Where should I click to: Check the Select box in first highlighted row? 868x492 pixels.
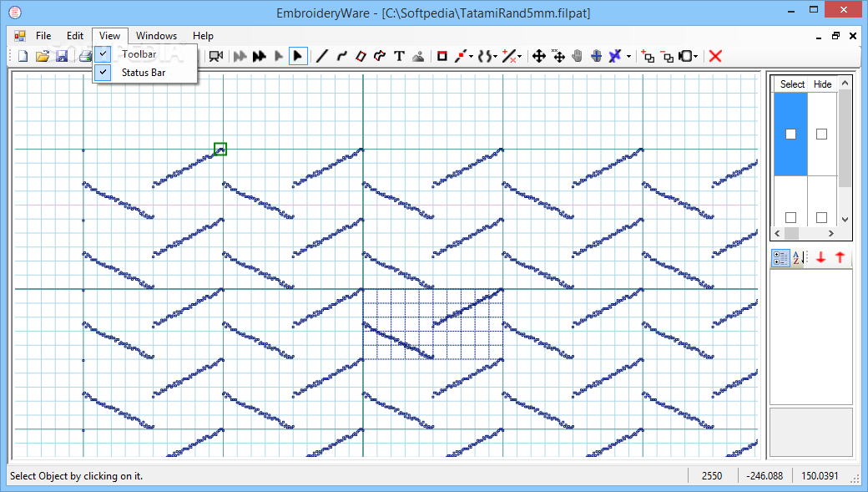coord(790,134)
